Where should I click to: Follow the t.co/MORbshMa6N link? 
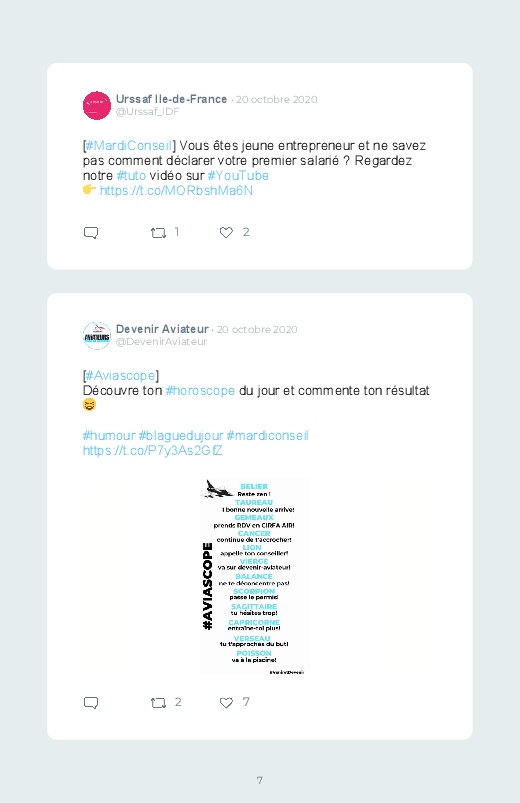tap(176, 191)
